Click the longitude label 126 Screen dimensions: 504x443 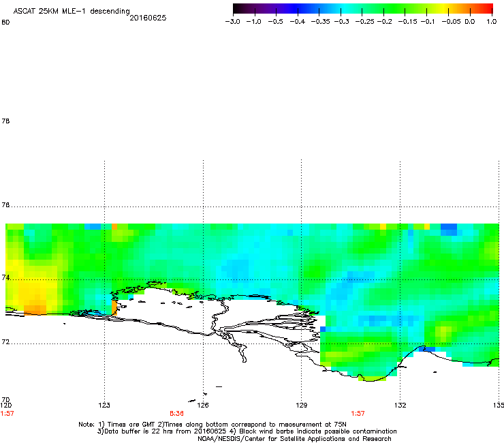(203, 405)
